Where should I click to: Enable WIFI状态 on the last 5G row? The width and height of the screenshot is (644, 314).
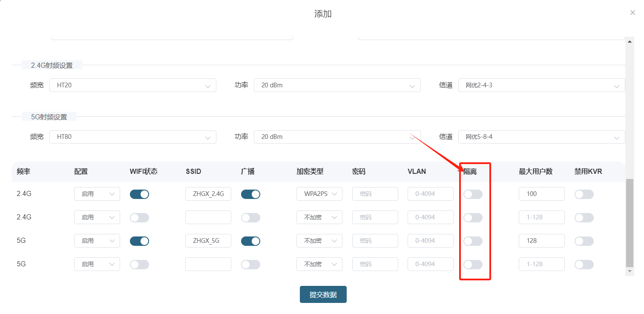pyautogui.click(x=139, y=265)
